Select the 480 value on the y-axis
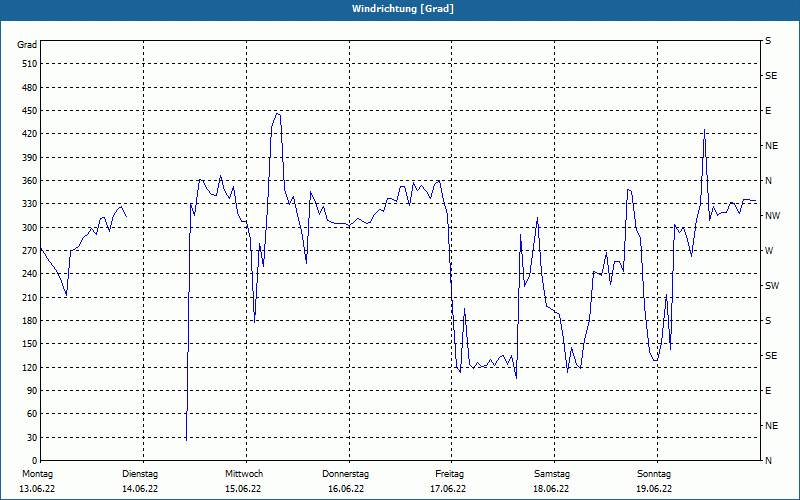The width and height of the screenshot is (800, 500). (x=30, y=87)
